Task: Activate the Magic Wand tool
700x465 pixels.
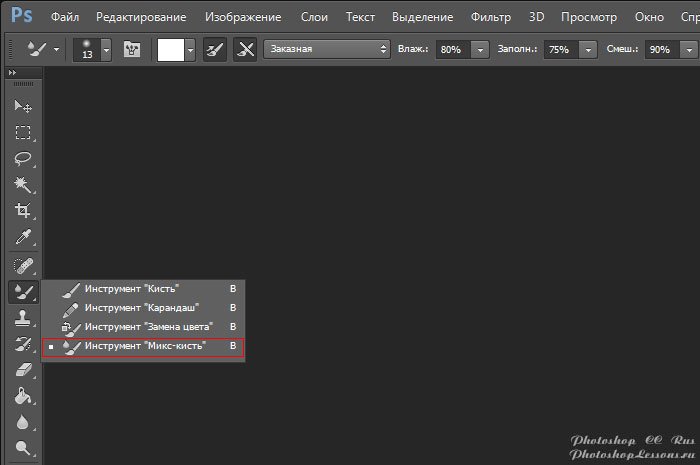Action: (x=22, y=185)
